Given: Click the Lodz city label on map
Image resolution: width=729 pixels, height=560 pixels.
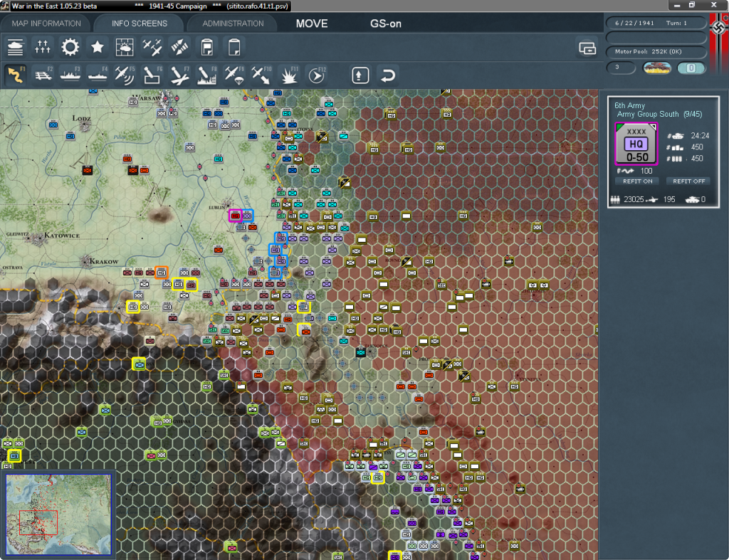Looking at the screenshot, I should (81, 118).
